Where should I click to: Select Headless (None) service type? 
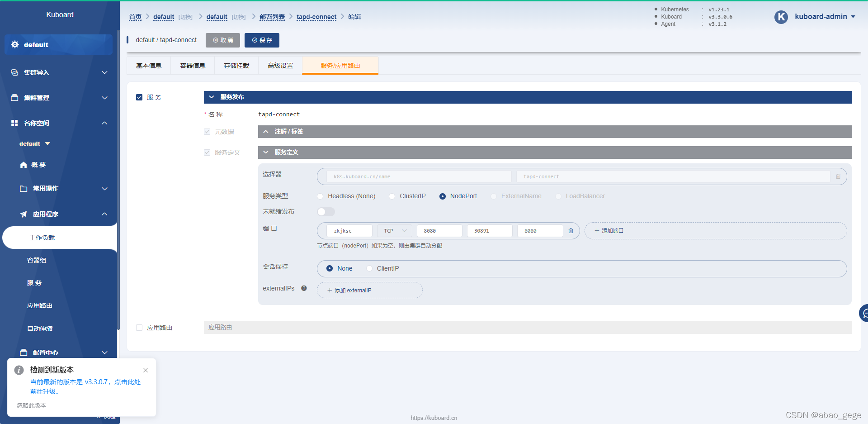click(x=320, y=196)
